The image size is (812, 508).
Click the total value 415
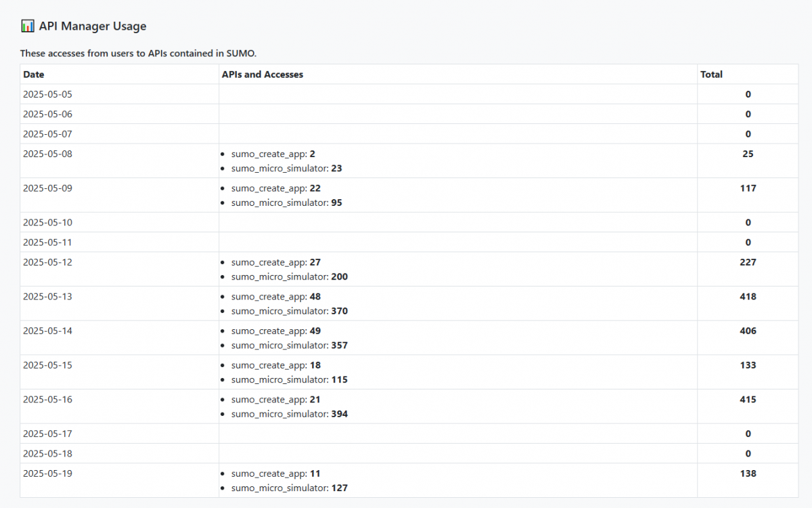tap(748, 400)
